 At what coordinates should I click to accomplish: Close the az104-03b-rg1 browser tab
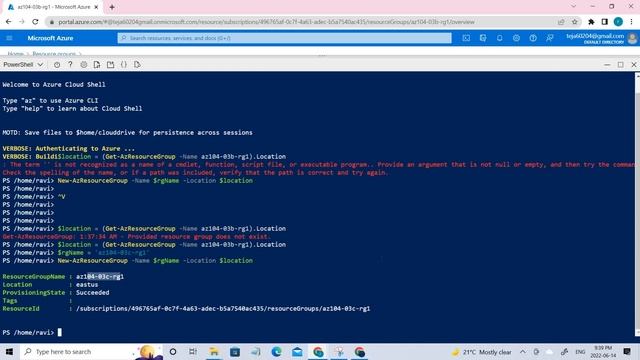click(x=96, y=7)
